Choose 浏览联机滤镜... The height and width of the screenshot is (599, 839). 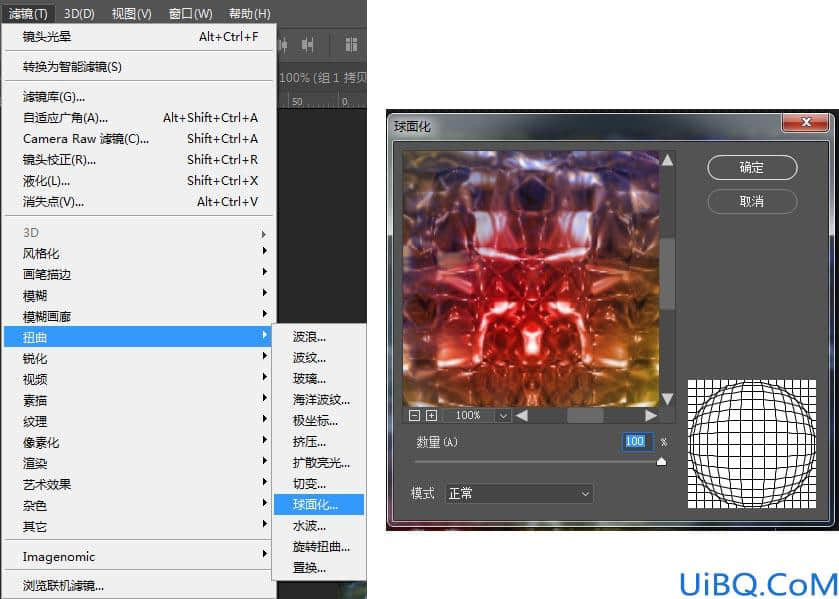(x=140, y=586)
